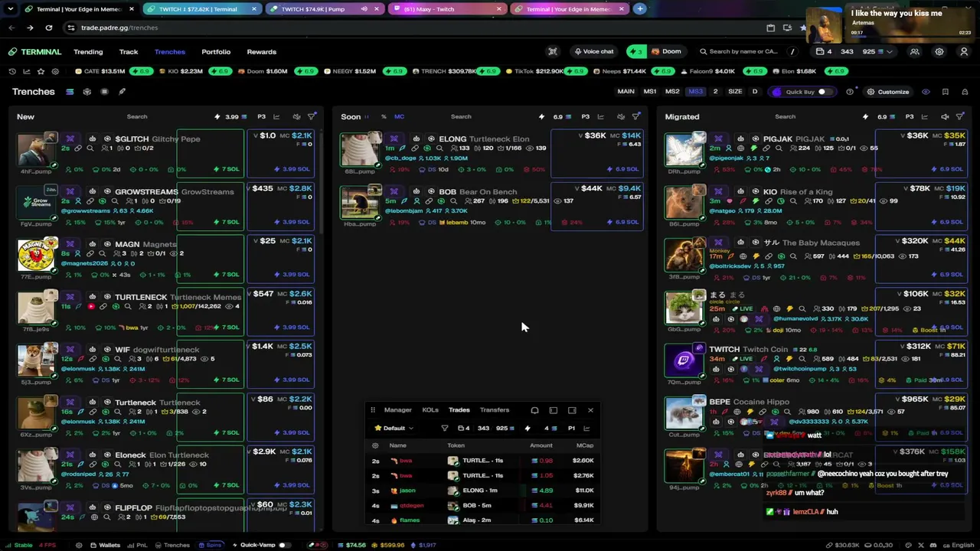Expand the Default preset dropdown in Trades panel
This screenshot has width=980, height=551.
tap(394, 429)
